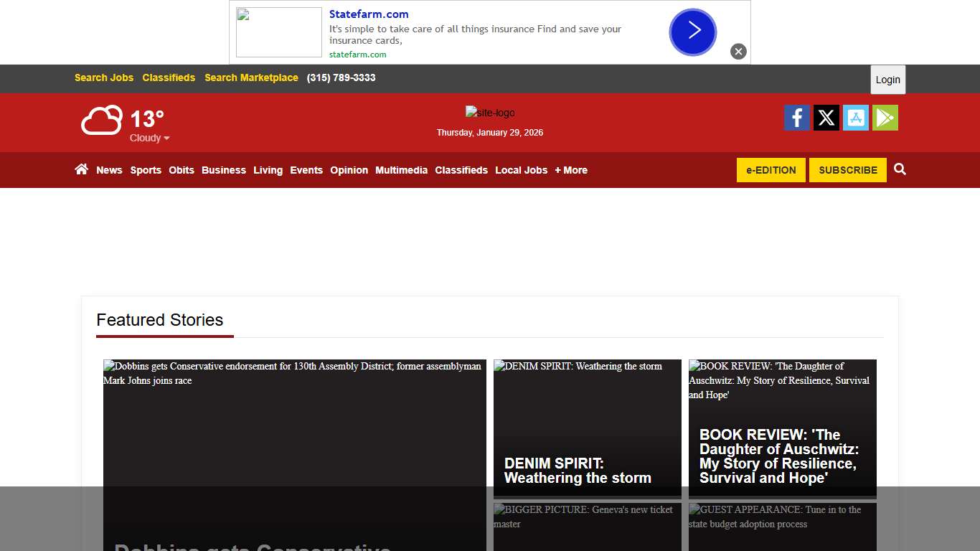Expand the + More navigation menu
The width and height of the screenshot is (980, 551).
[570, 170]
